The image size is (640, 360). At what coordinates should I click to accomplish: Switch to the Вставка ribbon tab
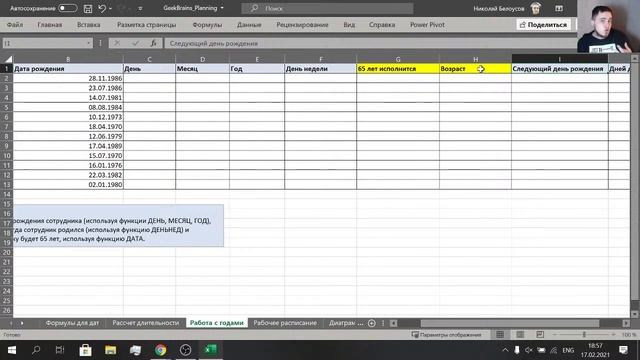click(x=89, y=24)
